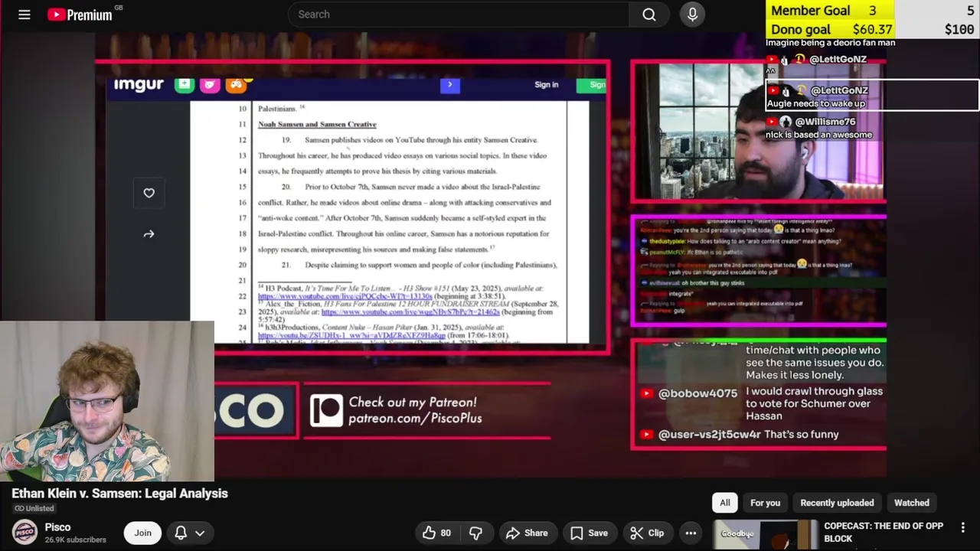Open the YouTube hamburger guide menu

coord(24,15)
